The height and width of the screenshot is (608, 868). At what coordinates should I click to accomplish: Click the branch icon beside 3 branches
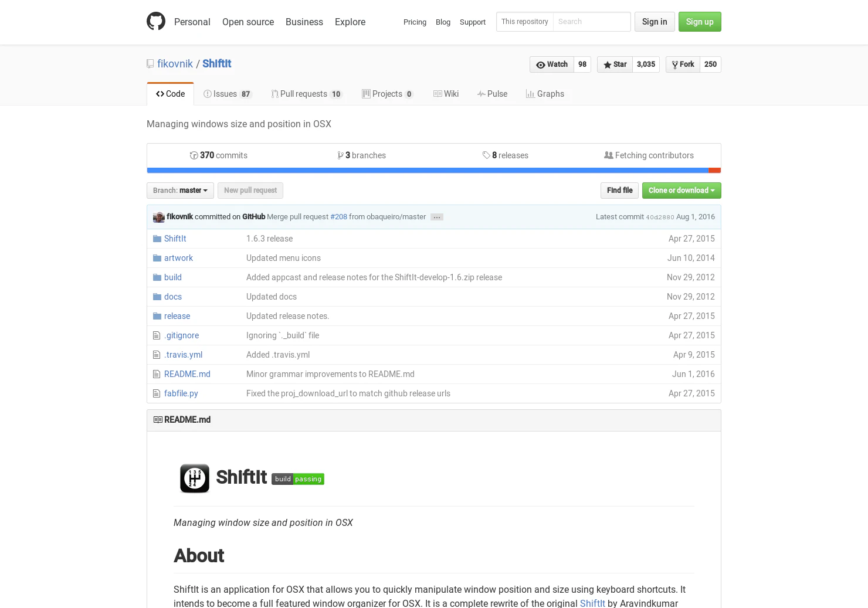point(341,155)
